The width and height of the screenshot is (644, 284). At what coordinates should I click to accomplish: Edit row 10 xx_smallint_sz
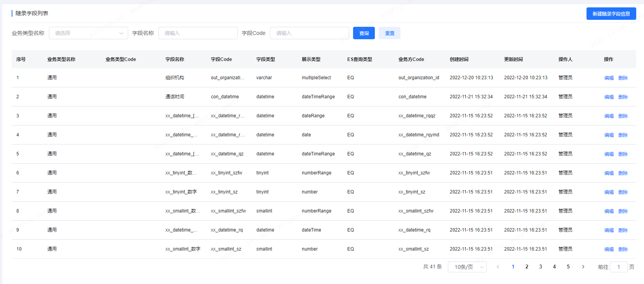click(609, 249)
